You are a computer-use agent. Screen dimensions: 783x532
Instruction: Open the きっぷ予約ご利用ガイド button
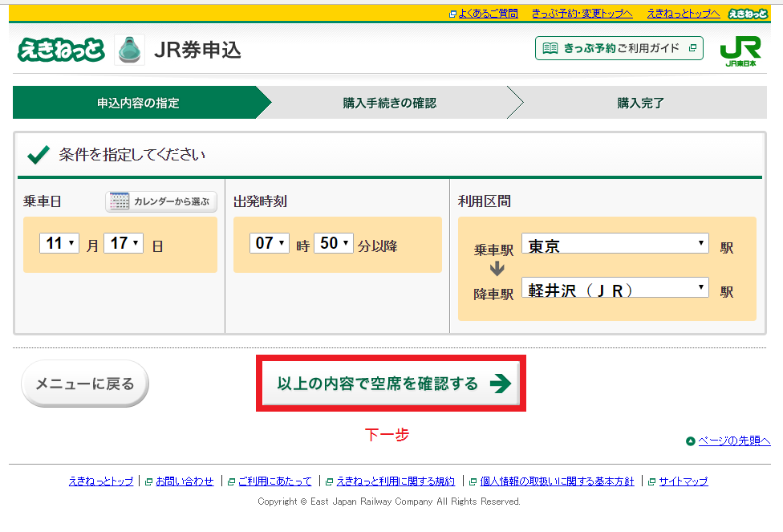pyautogui.click(x=619, y=48)
